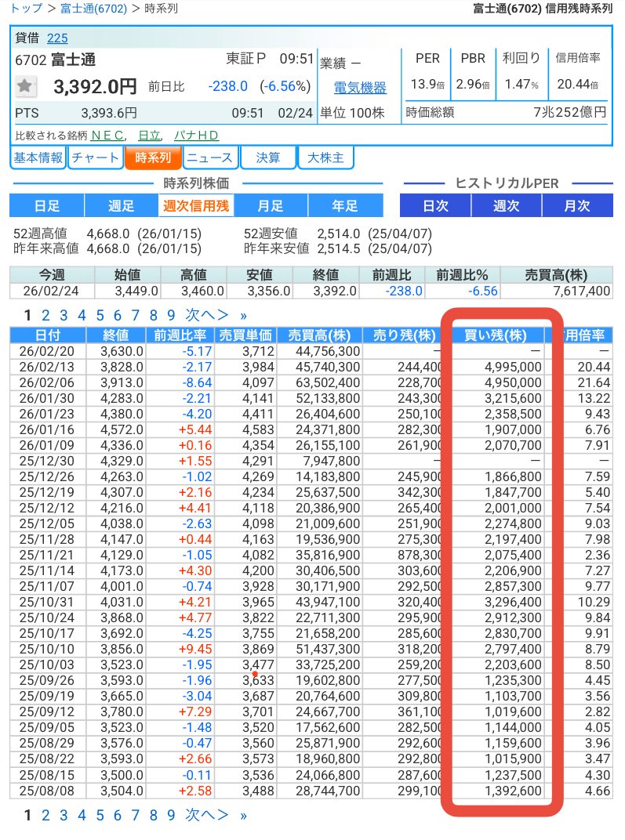Select the 週足 time series tab
The image size is (625, 840).
[121, 206]
